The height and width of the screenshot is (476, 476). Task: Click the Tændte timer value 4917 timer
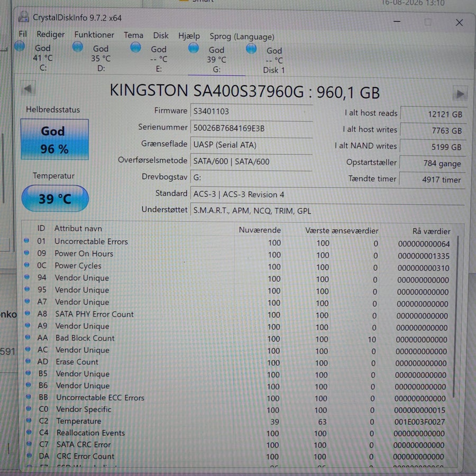coord(432,179)
